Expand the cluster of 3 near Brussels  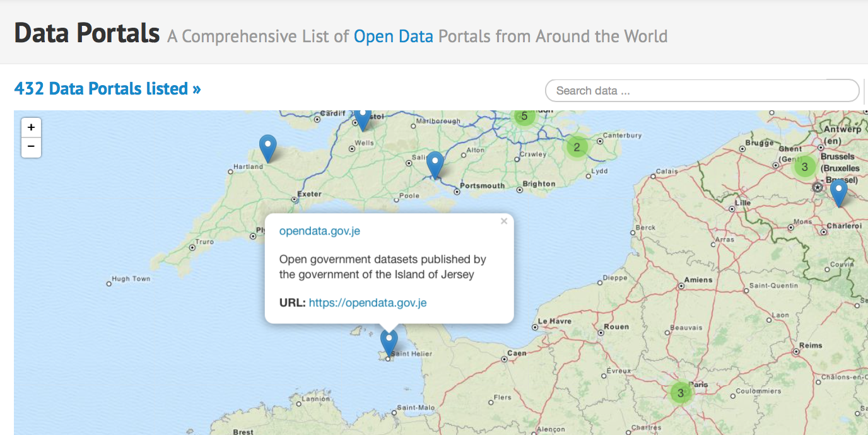click(x=804, y=167)
